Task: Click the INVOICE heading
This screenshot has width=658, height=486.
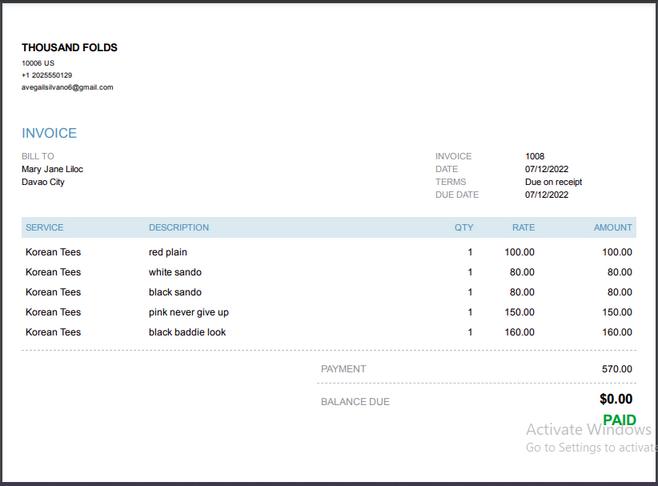Action: pyautogui.click(x=49, y=133)
